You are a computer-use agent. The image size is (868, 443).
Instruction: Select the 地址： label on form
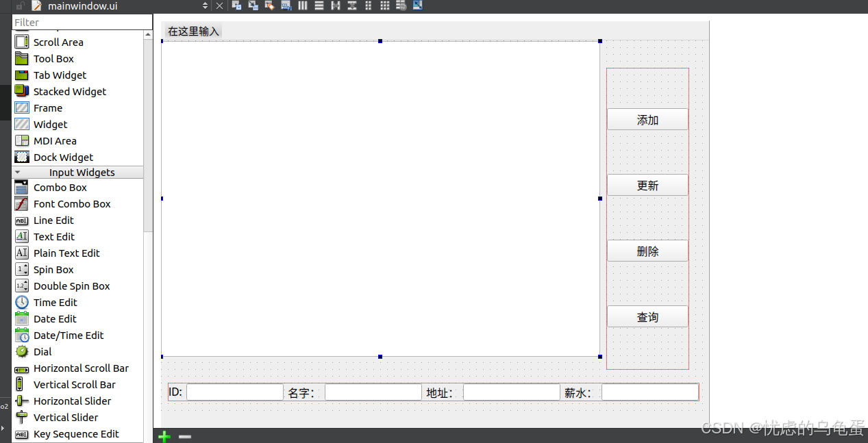coord(441,393)
